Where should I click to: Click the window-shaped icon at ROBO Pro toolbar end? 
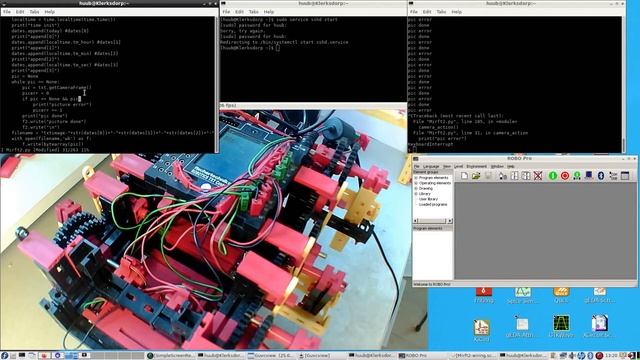click(625, 176)
